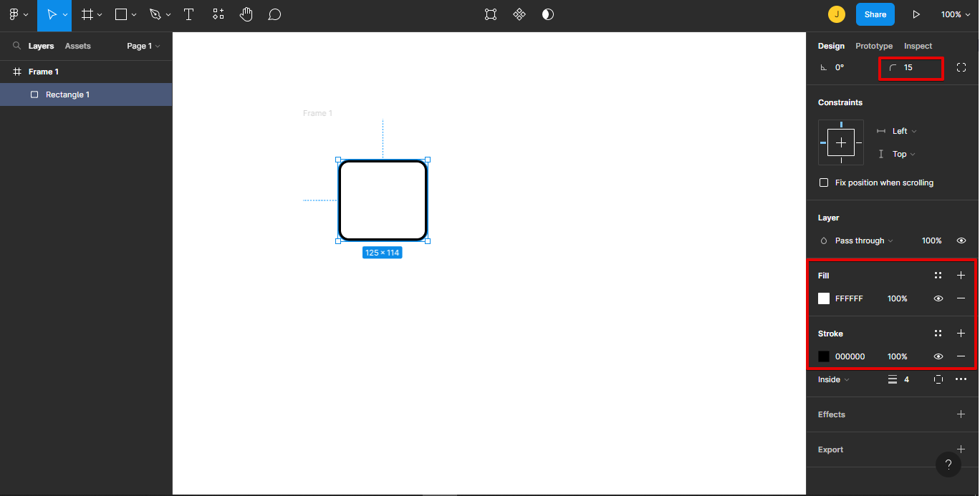
Task: Open the Resources tool
Action: click(x=218, y=14)
